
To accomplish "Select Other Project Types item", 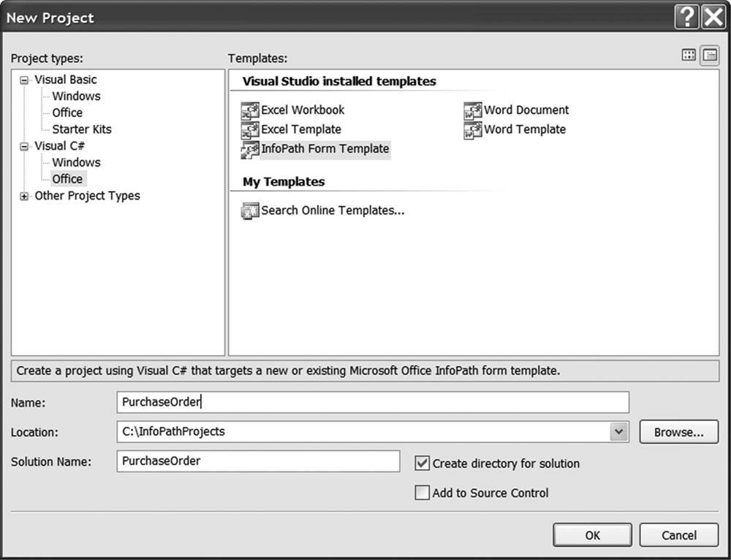I will (x=87, y=196).
